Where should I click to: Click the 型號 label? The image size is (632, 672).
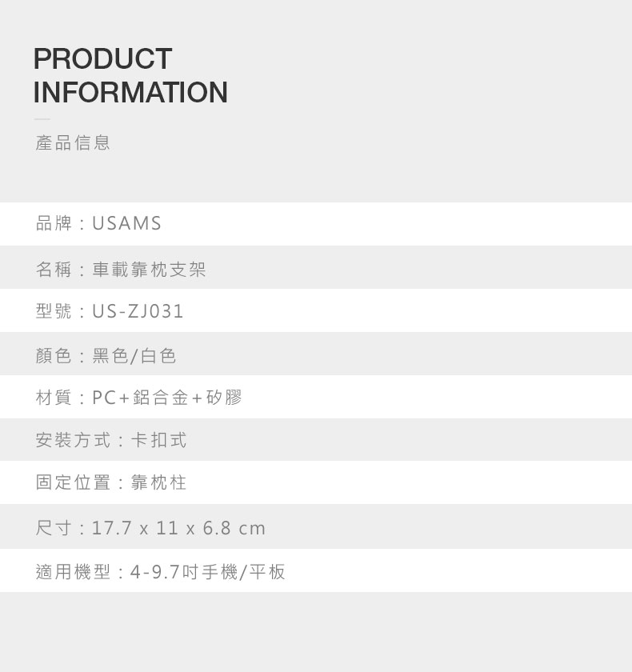[54, 311]
